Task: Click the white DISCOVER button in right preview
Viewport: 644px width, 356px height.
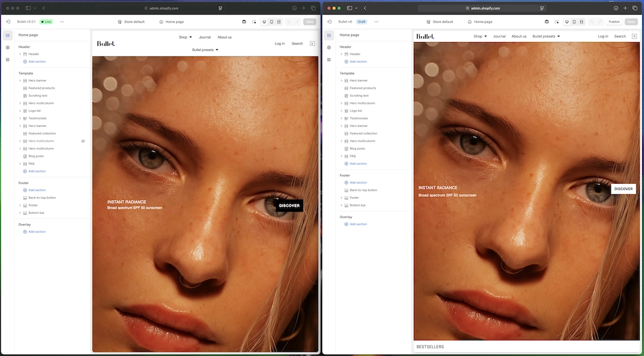Action: pyautogui.click(x=623, y=189)
